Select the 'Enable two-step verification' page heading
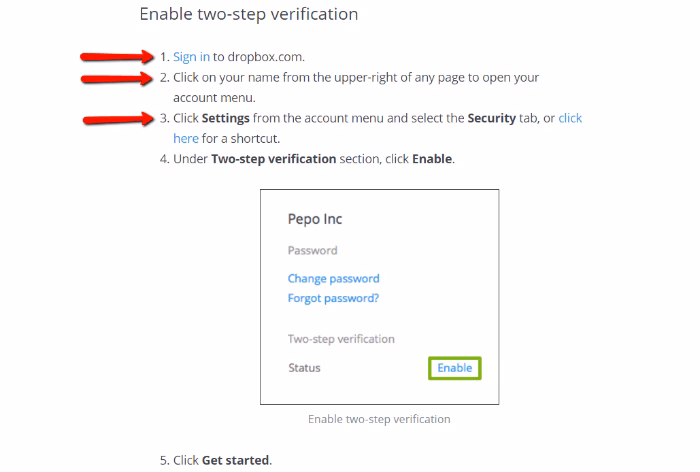Screen dimensions: 700x472 click(x=249, y=14)
